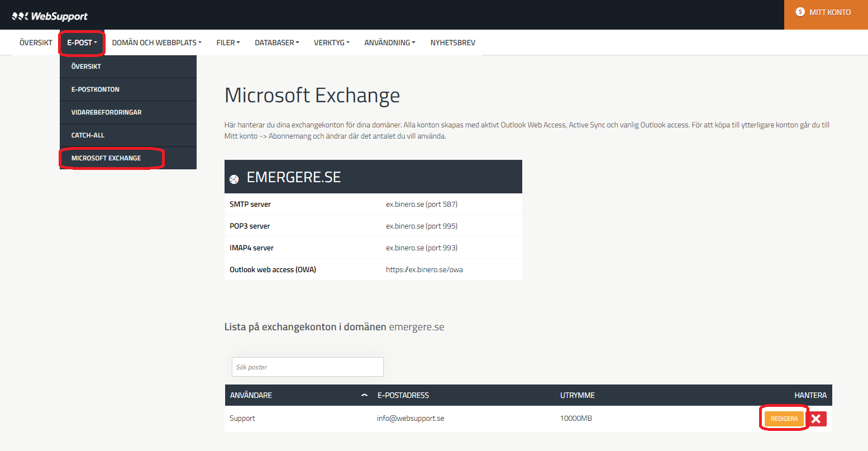Click the Support user name cell
The width and height of the screenshot is (868, 451).
(x=242, y=418)
